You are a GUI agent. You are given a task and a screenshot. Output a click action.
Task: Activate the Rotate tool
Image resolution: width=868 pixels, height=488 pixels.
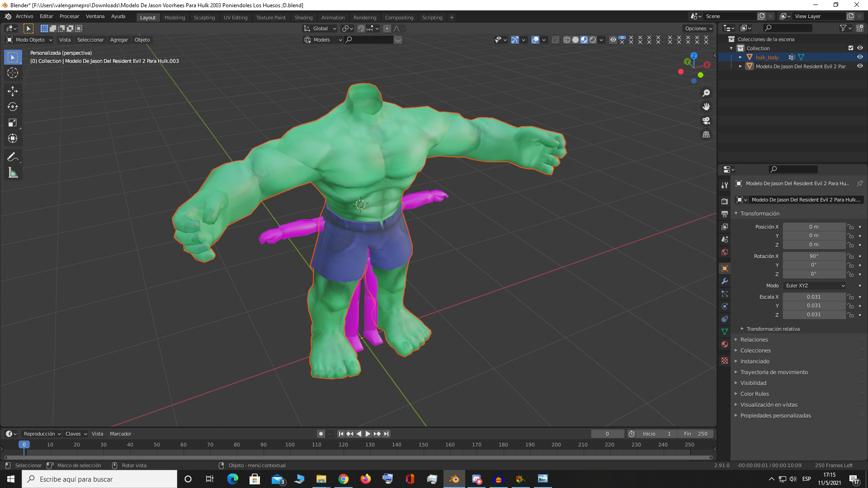click(x=13, y=107)
